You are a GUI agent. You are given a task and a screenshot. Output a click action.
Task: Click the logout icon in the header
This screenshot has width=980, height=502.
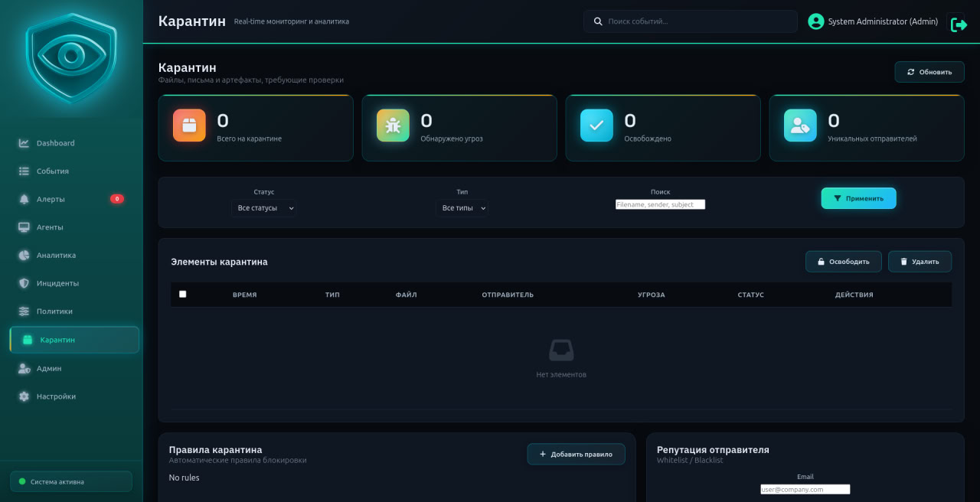959,24
